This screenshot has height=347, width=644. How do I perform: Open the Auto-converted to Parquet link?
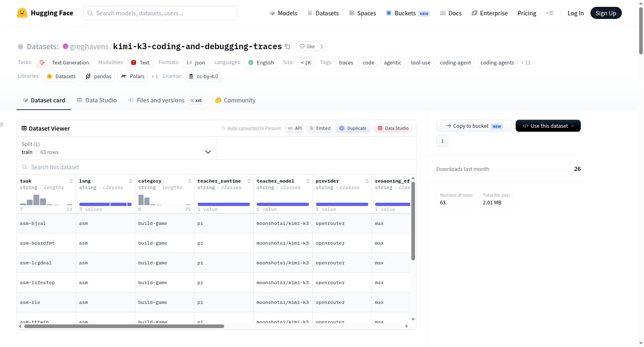(254, 128)
